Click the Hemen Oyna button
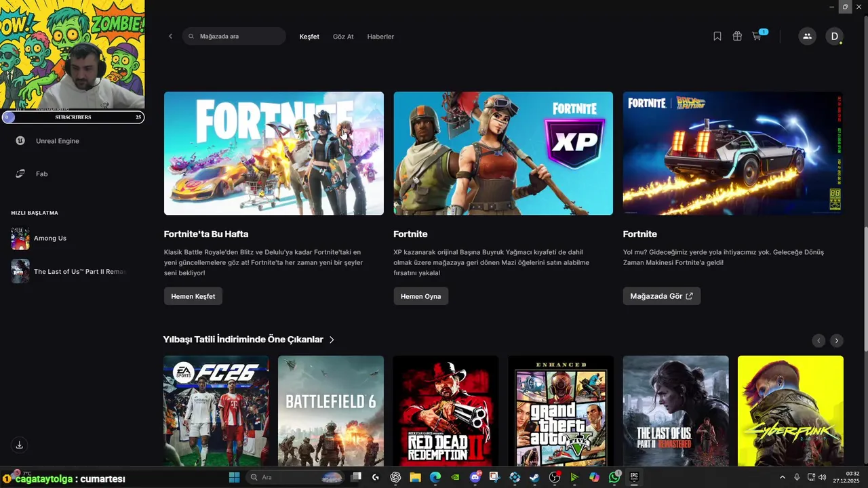 point(420,296)
